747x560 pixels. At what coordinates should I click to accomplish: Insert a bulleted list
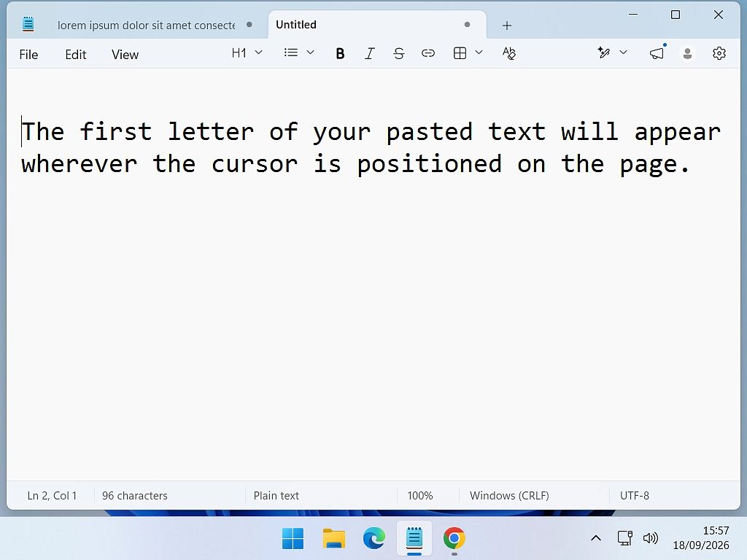[290, 52]
